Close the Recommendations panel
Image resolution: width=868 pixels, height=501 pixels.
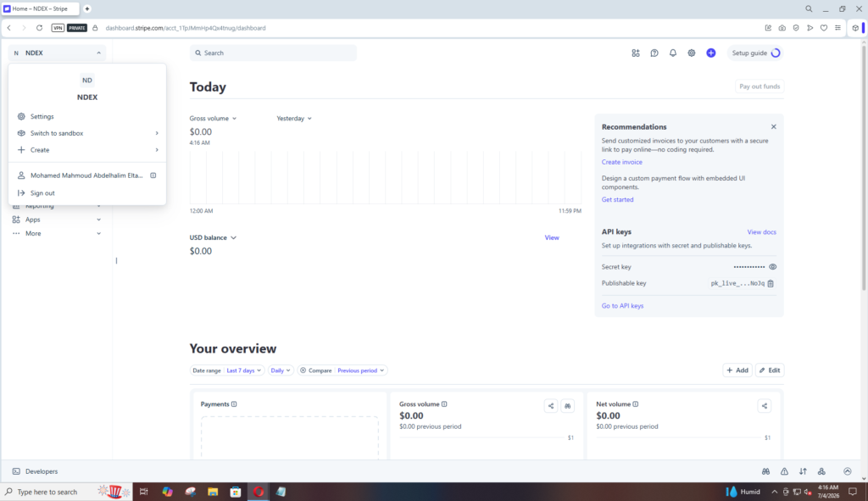773,127
